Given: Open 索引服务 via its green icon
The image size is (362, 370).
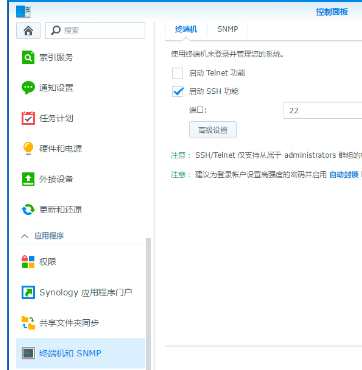Looking at the screenshot, I should [28, 57].
